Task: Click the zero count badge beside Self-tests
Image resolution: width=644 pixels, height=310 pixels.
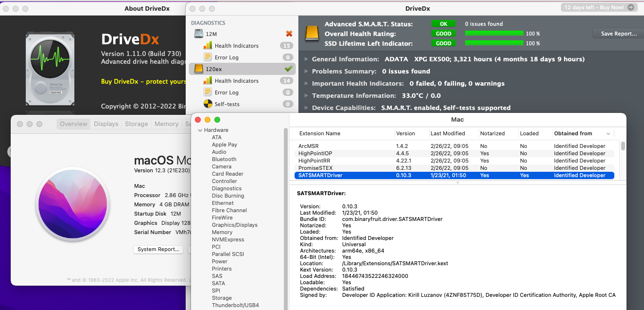Action: [x=287, y=104]
